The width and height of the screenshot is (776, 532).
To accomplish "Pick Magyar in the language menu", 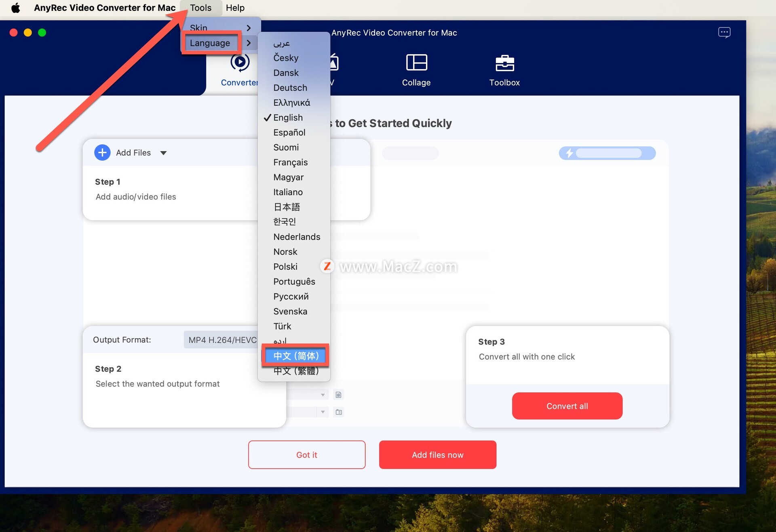I will coord(294,177).
